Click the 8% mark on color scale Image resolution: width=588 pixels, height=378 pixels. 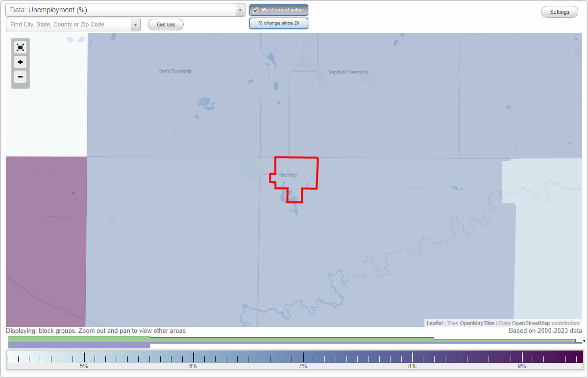pyautogui.click(x=413, y=366)
